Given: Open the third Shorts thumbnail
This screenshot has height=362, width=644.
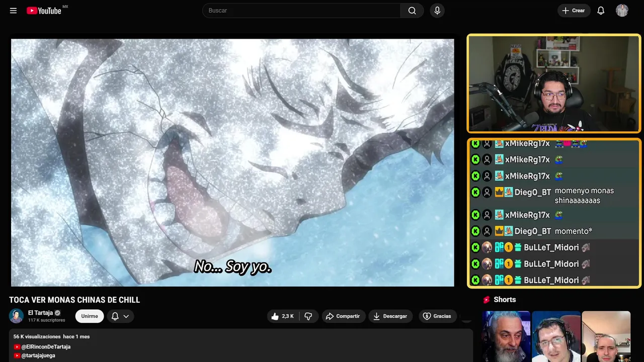Looking at the screenshot, I should click(x=606, y=336).
